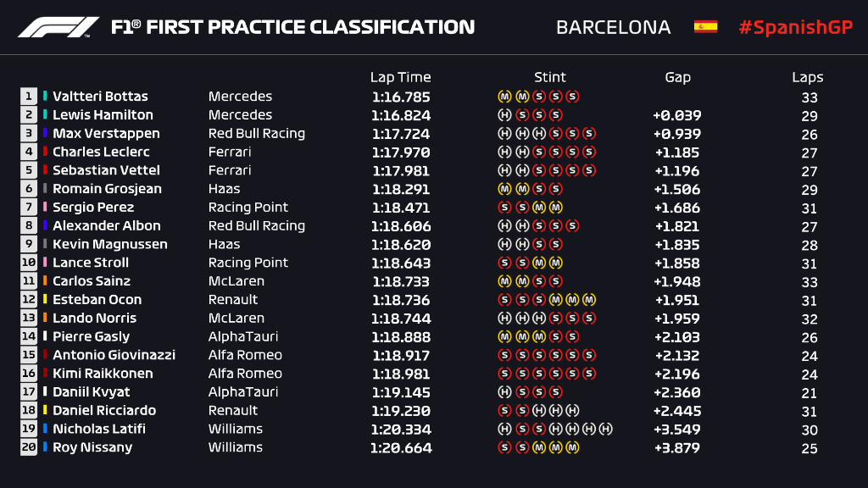Click the last hard tyre icon for Latifi
Image resolution: width=868 pixels, height=488 pixels.
(x=606, y=430)
